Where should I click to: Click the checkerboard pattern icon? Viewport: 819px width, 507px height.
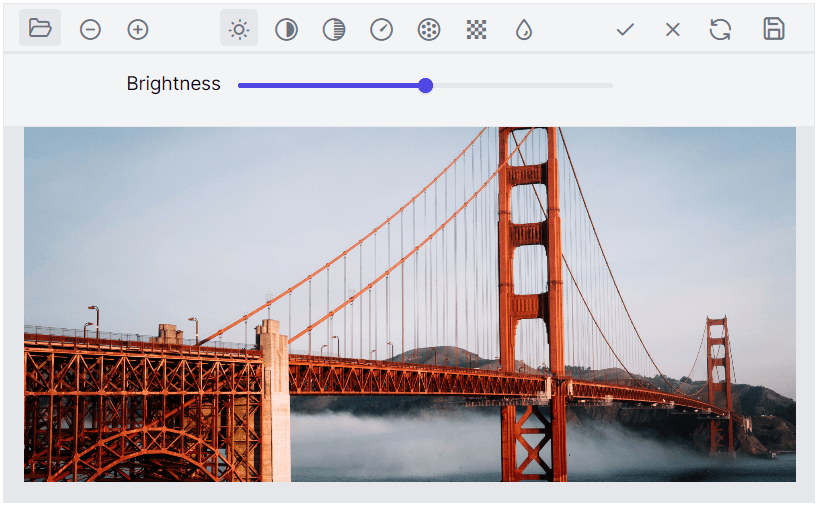tap(477, 30)
